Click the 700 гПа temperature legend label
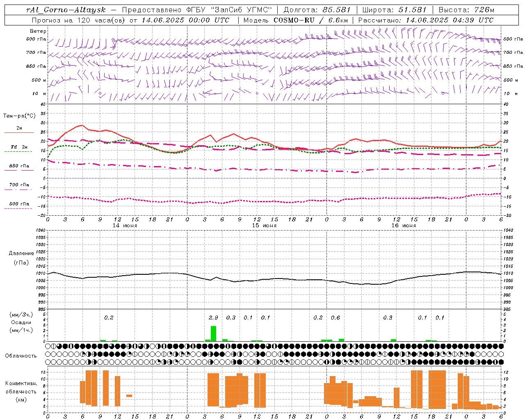This screenshot has height=420, width=525. (x=19, y=185)
